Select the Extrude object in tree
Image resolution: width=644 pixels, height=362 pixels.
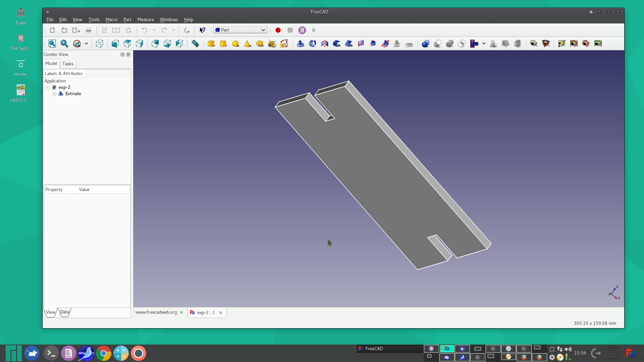[73, 94]
